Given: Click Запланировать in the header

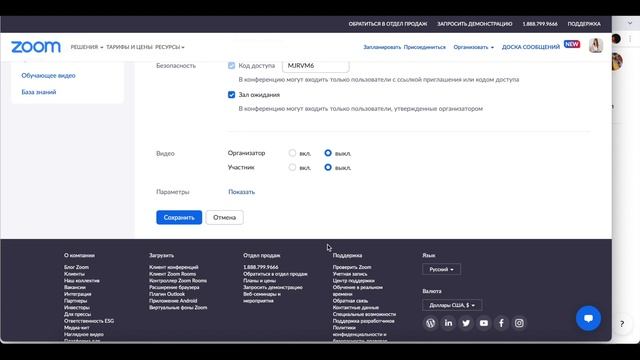Looking at the screenshot, I should coord(382,47).
